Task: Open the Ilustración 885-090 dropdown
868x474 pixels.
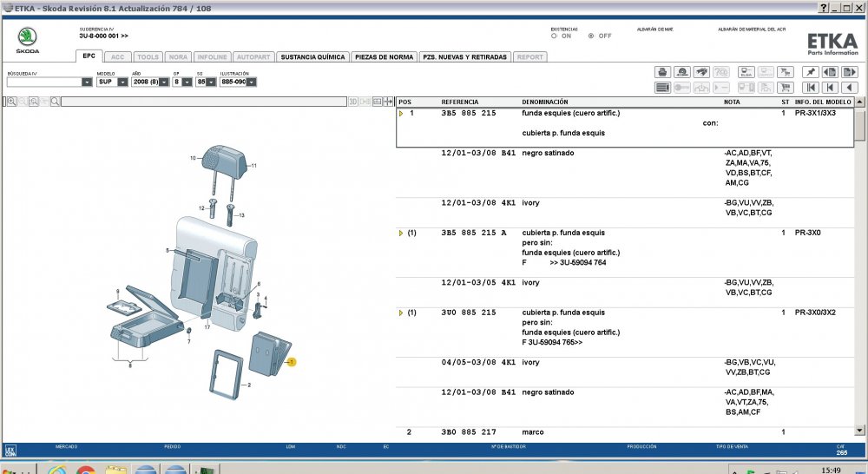Action: [x=252, y=82]
